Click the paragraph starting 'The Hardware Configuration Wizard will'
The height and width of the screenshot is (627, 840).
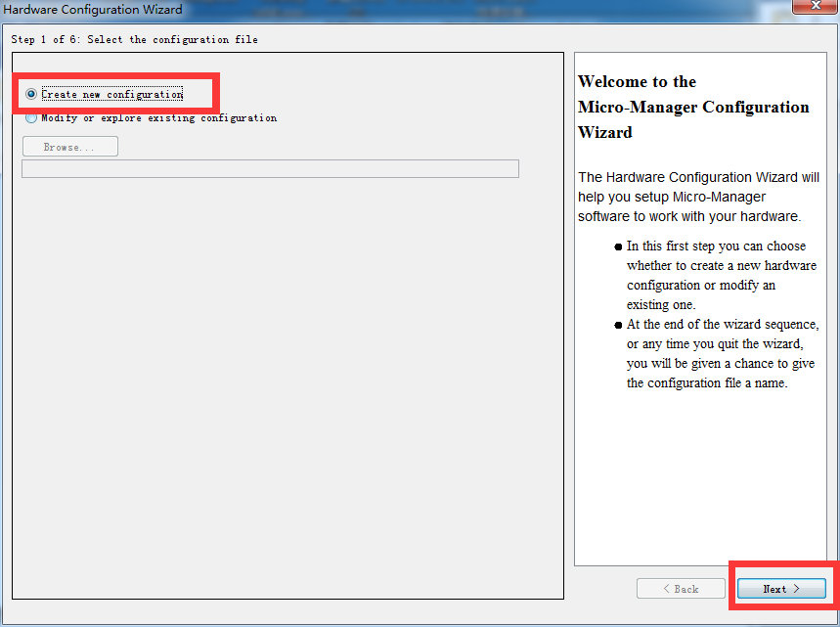698,197
